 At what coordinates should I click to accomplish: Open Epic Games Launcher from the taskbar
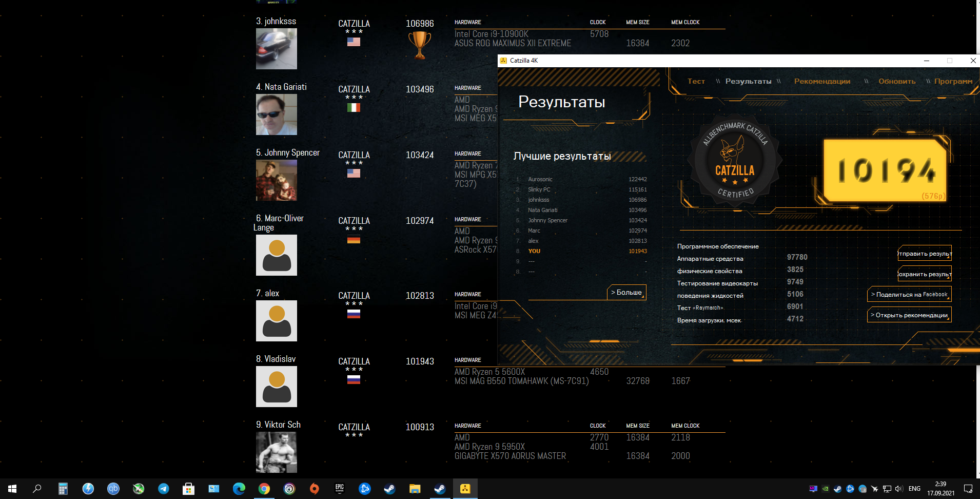340,489
